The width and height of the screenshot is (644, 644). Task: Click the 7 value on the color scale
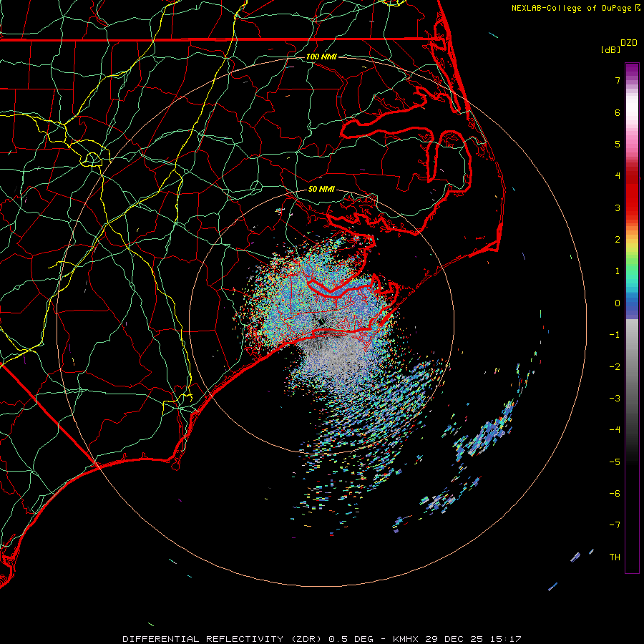pos(618,80)
